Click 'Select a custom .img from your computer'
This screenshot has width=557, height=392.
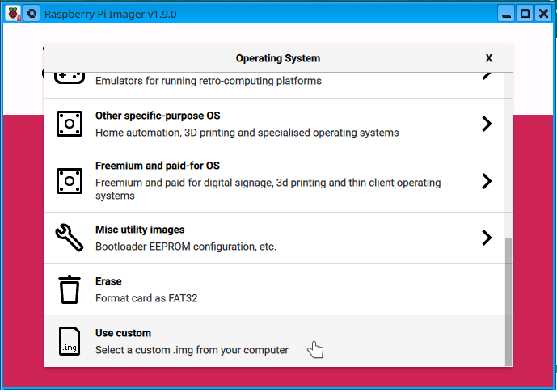point(192,350)
